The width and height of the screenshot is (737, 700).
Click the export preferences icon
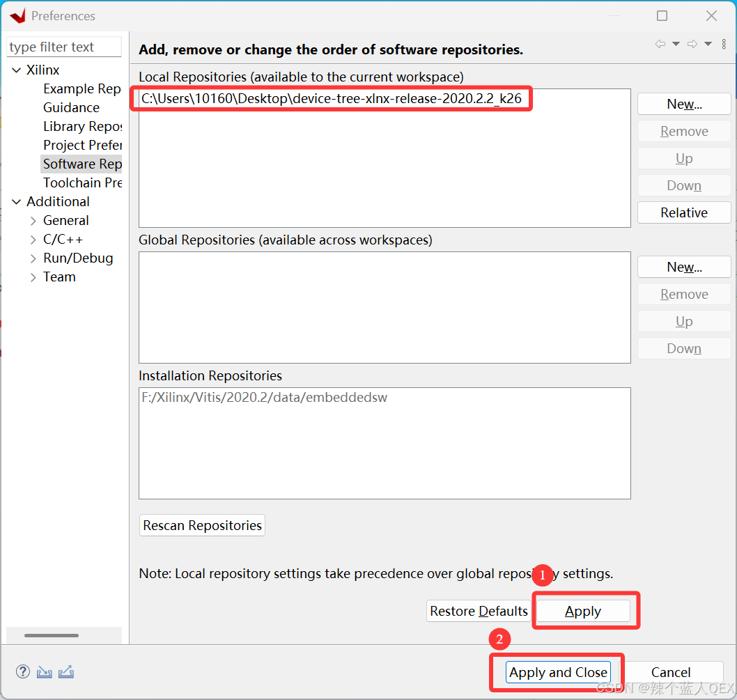click(x=65, y=672)
